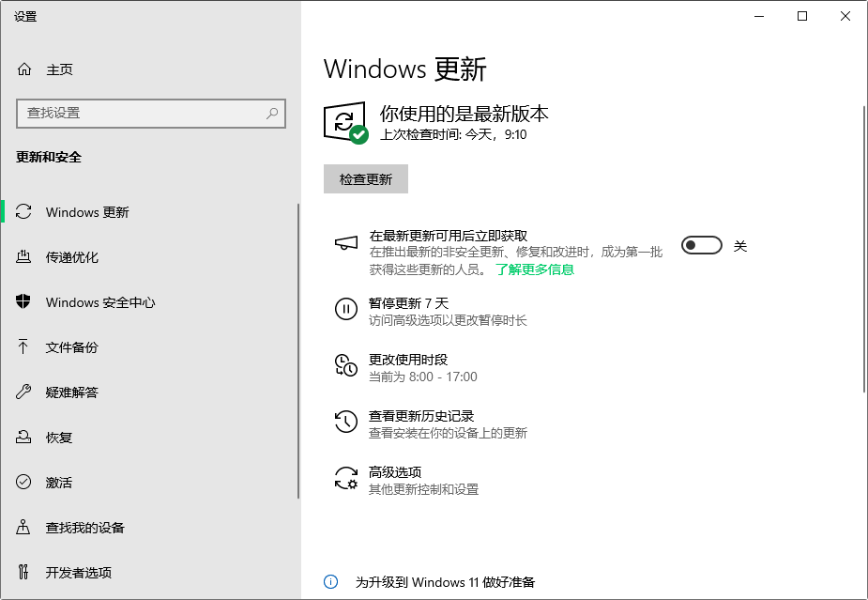This screenshot has width=868, height=600.
Task: Click the shield icon for Windows 安全中心
Action: click(x=23, y=301)
